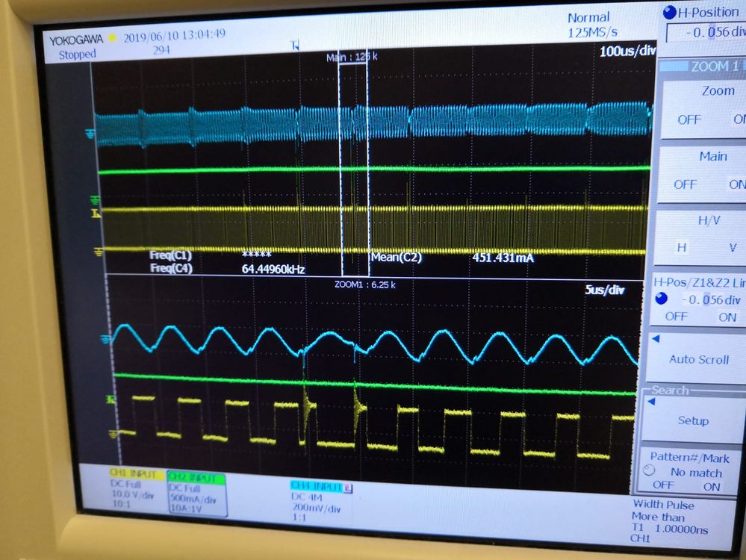This screenshot has height=560, width=746.
Task: Select the H-Pos/Z1&Z2 Link knob icon
Action: [x=661, y=299]
